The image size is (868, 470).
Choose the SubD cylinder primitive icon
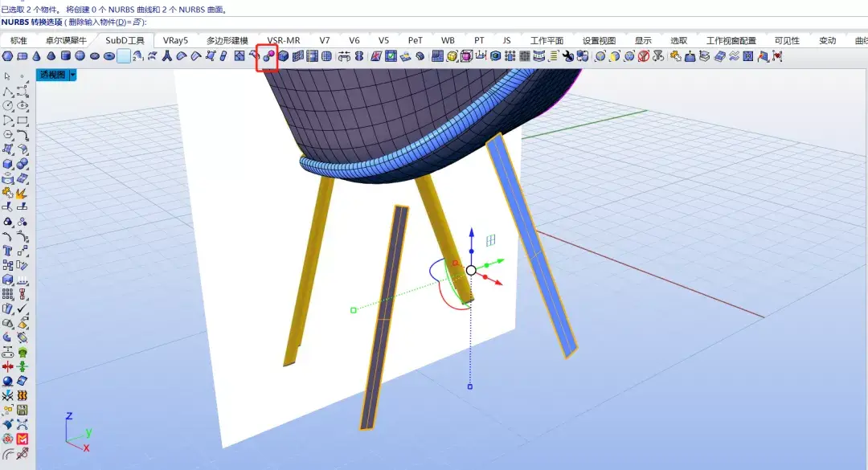[x=65, y=56]
